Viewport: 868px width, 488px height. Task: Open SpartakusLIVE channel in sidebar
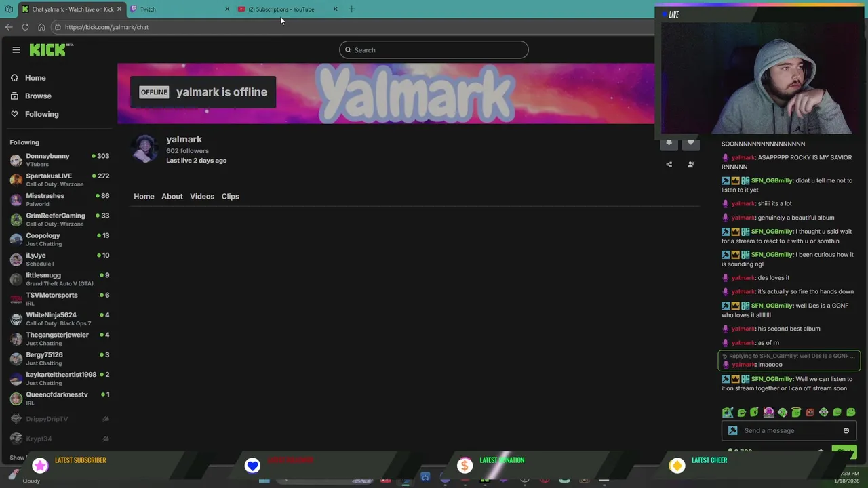point(60,180)
